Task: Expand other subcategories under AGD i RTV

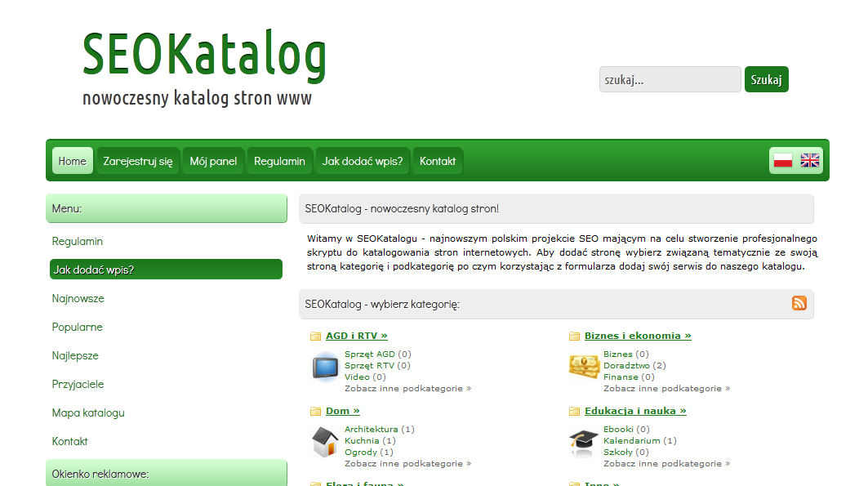Action: (407, 389)
